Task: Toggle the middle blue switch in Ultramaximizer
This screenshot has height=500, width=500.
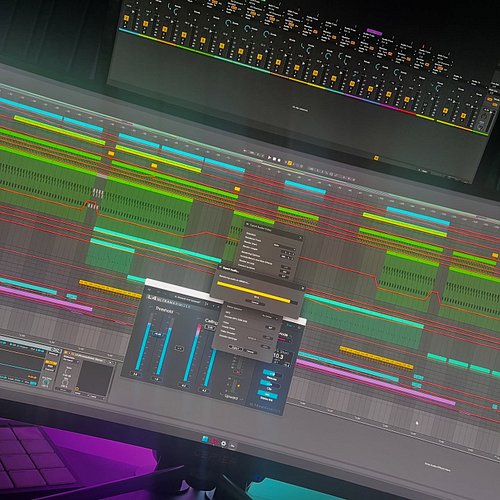Action: point(269,384)
